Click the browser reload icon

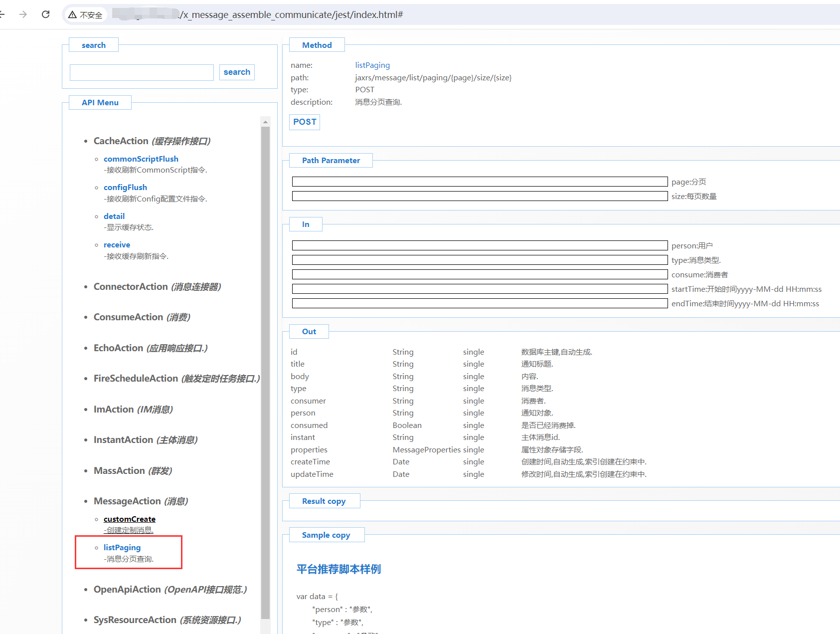[45, 14]
